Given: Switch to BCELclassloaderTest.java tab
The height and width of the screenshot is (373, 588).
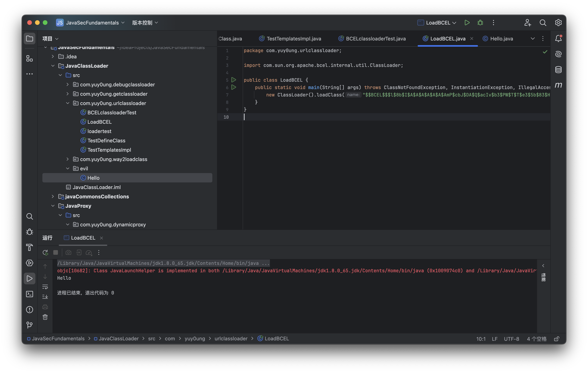Looking at the screenshot, I should 375,39.
